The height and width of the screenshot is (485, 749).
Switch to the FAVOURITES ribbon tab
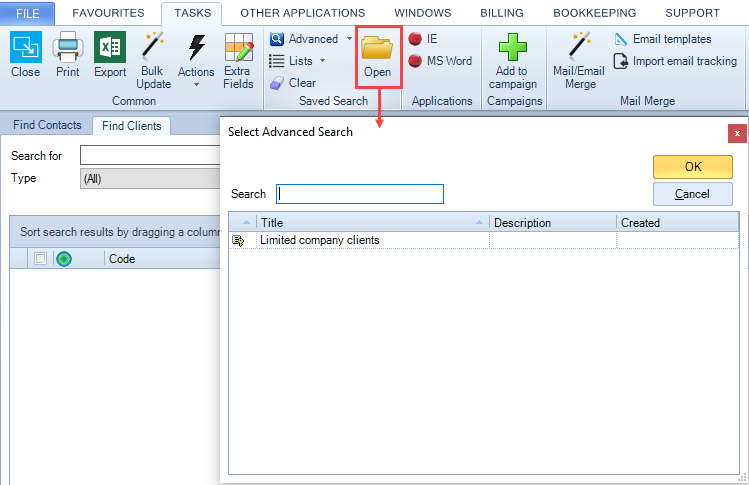pos(108,13)
